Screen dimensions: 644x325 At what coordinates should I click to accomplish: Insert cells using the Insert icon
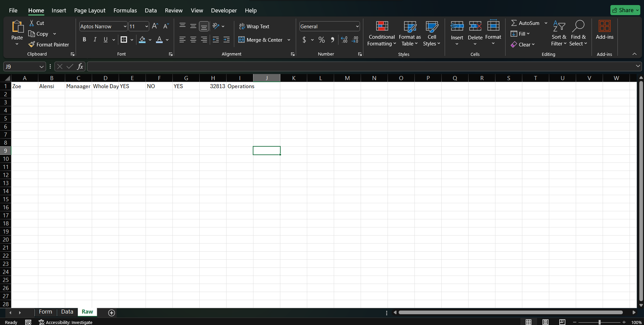click(457, 26)
